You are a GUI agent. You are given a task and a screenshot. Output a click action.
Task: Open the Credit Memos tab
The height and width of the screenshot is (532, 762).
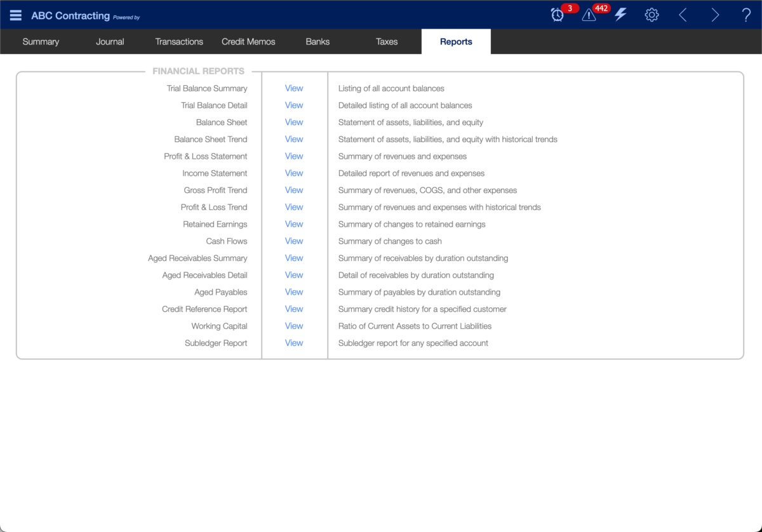(x=248, y=42)
